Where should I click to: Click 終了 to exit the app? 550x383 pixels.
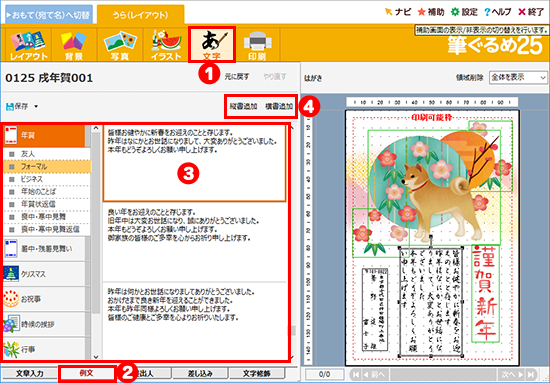pyautogui.click(x=531, y=12)
